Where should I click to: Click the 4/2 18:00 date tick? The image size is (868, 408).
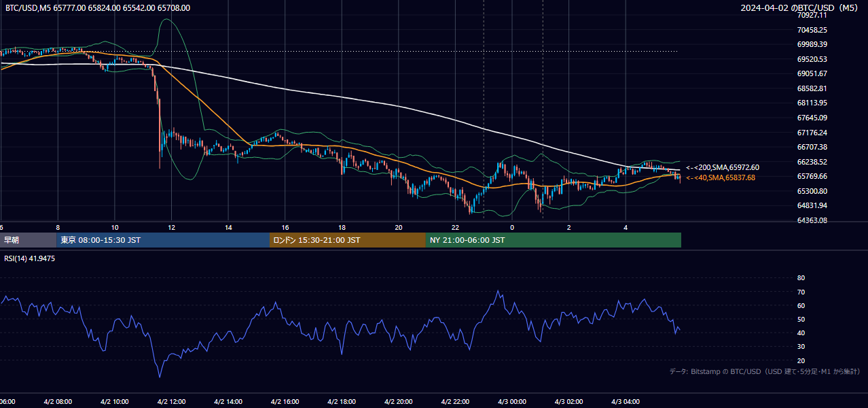(342, 402)
